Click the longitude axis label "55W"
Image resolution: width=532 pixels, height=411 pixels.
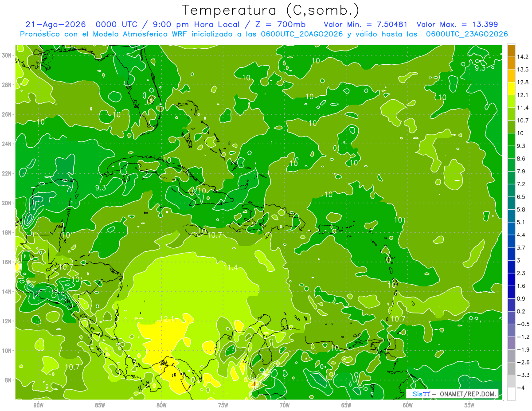coord(469,405)
